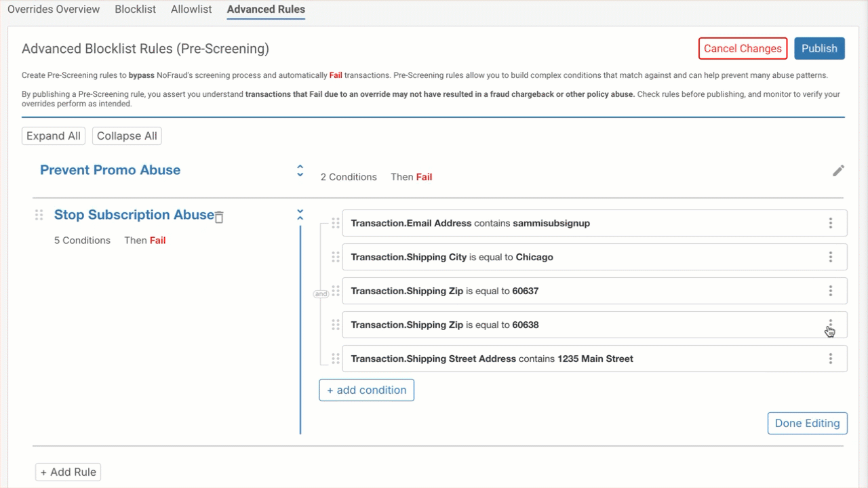Image resolution: width=868 pixels, height=488 pixels.
Task: Click the Expand All button
Action: (54, 136)
